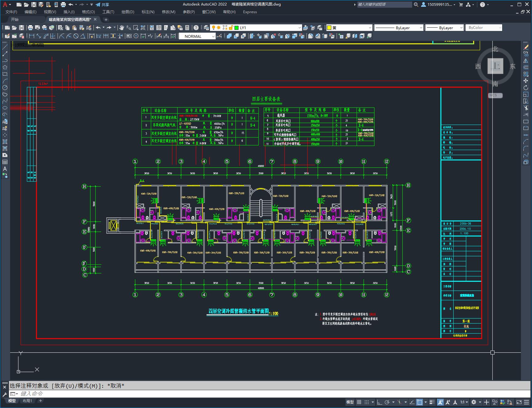The height and width of the screenshot is (408, 532).
Task: Toggle lineweight display in status bar
Action: tap(432, 402)
